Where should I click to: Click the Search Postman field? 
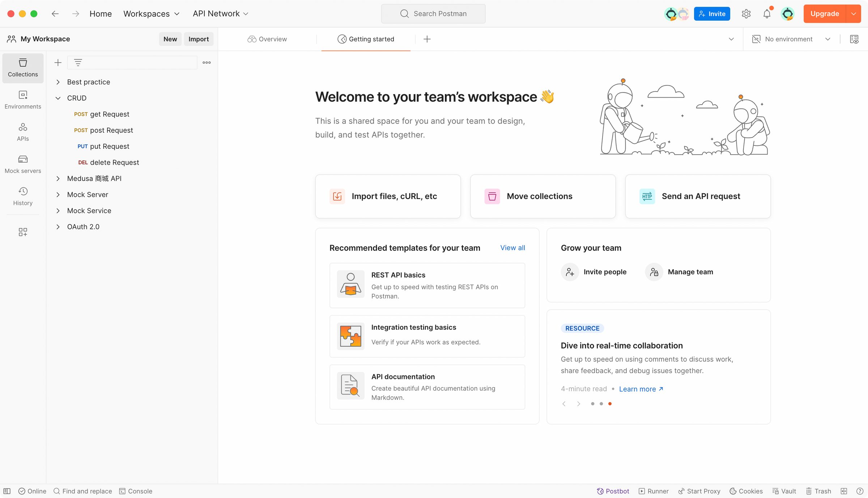[433, 14]
